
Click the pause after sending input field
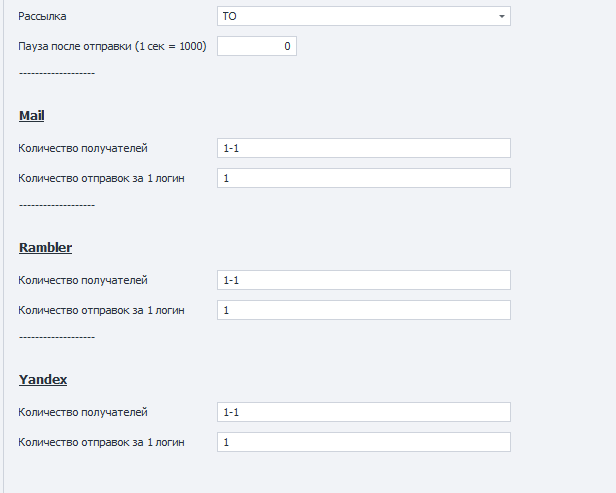click(256, 47)
